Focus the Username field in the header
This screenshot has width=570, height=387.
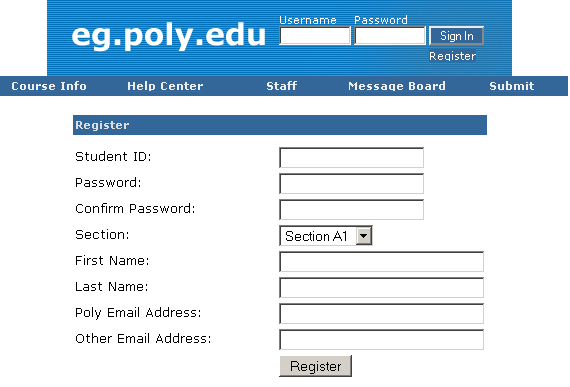pyautogui.click(x=315, y=36)
